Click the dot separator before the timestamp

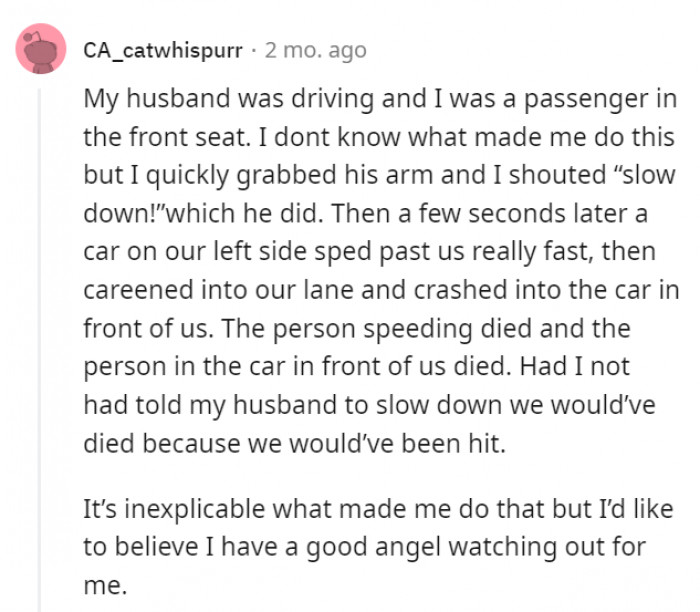(x=254, y=50)
